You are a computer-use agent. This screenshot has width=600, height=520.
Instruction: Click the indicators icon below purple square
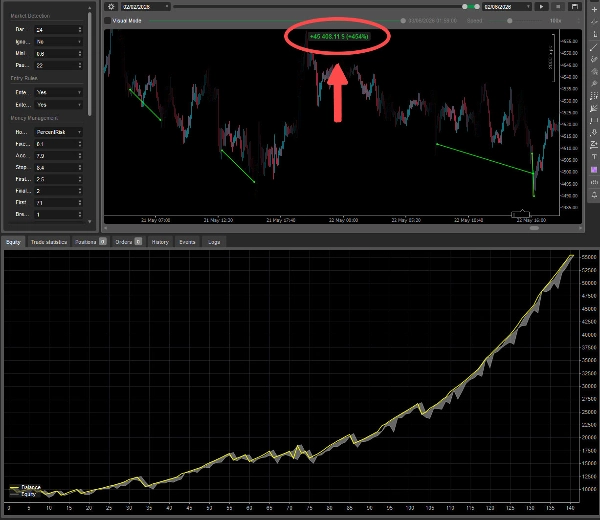594,182
